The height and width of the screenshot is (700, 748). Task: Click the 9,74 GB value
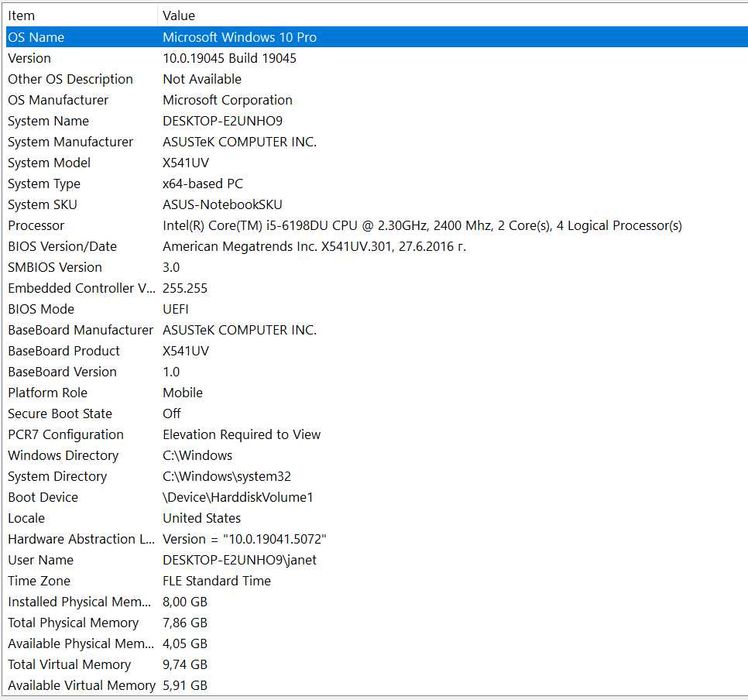coord(185,665)
